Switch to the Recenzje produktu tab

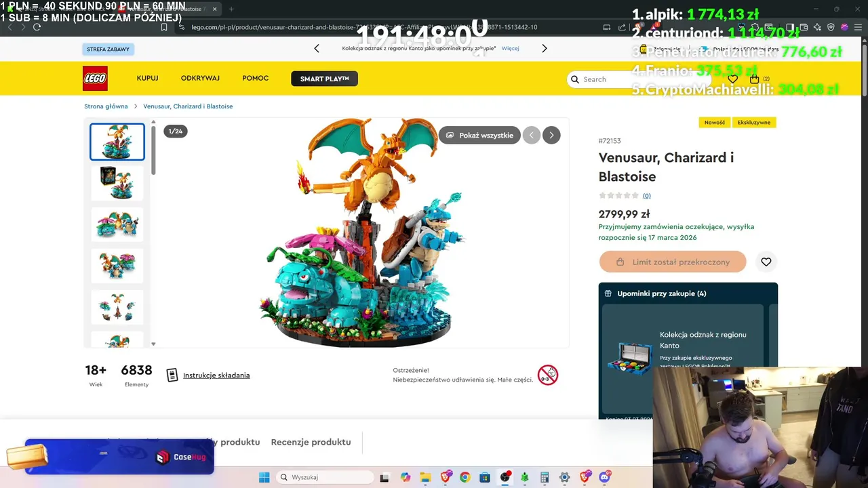click(311, 442)
